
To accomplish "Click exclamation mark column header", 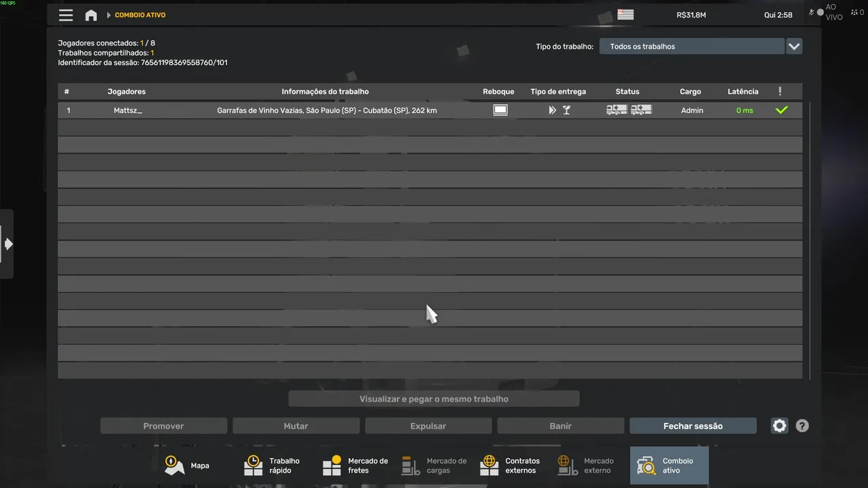I will (x=780, y=91).
